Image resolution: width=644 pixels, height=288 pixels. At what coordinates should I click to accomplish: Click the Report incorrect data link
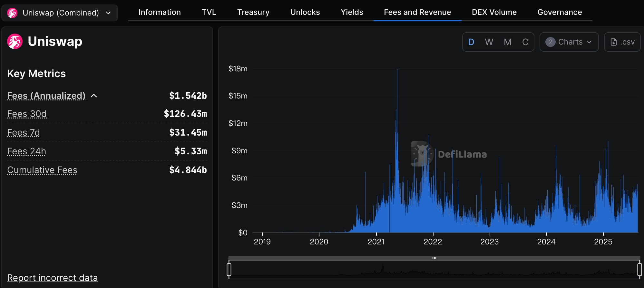coord(53,278)
